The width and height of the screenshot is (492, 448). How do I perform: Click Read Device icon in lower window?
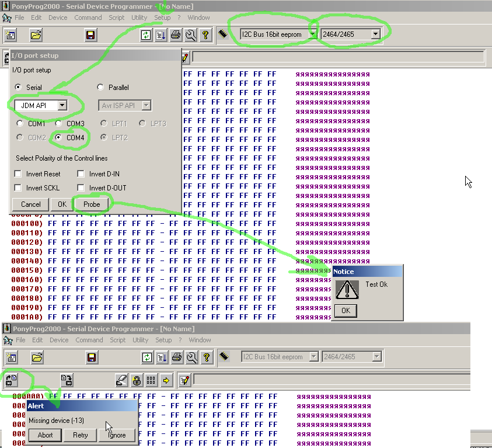tap(12, 380)
